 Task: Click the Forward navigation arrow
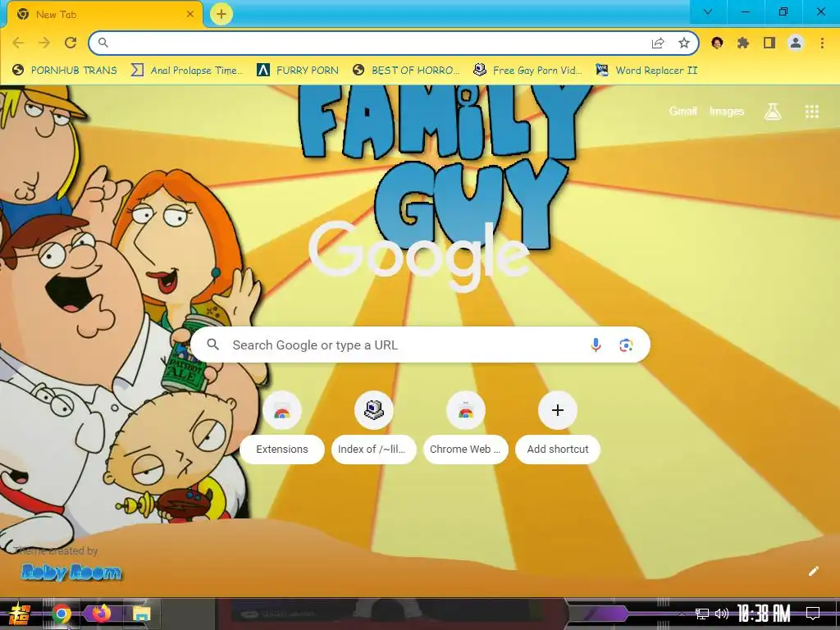tap(44, 43)
